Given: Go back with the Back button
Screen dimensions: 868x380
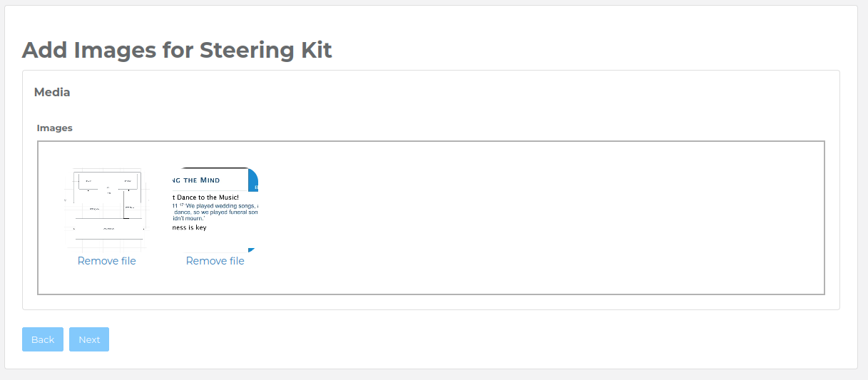Looking at the screenshot, I should tap(43, 339).
